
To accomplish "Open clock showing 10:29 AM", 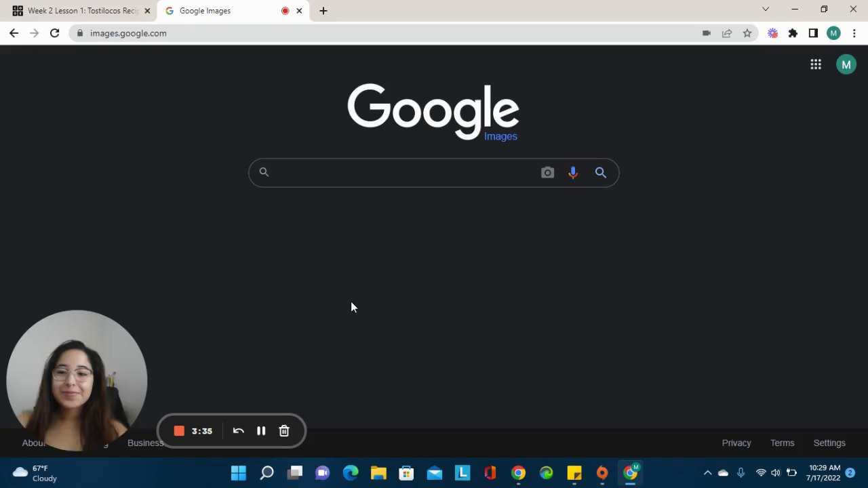I will (x=823, y=473).
